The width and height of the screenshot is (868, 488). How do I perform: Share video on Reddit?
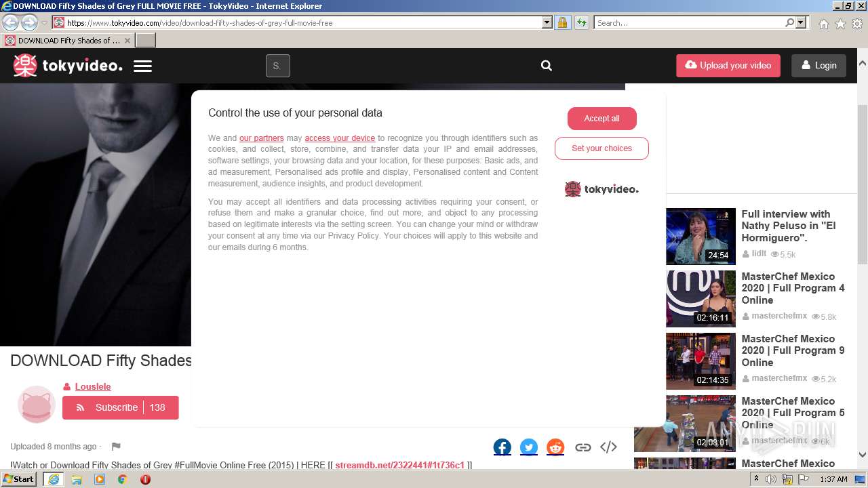point(555,447)
